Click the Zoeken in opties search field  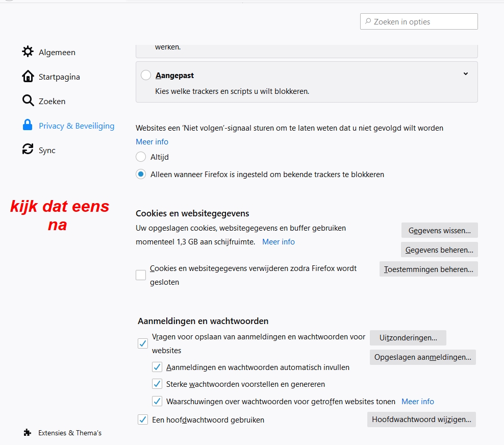[419, 22]
